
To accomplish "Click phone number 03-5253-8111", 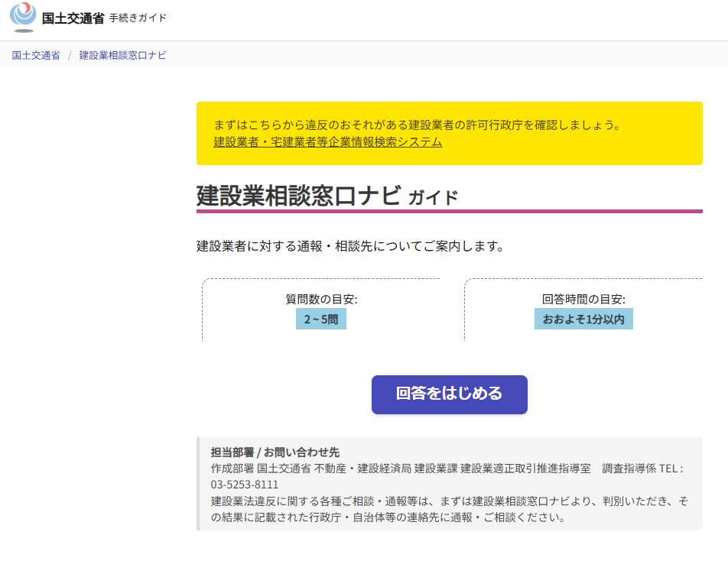I will (245, 485).
